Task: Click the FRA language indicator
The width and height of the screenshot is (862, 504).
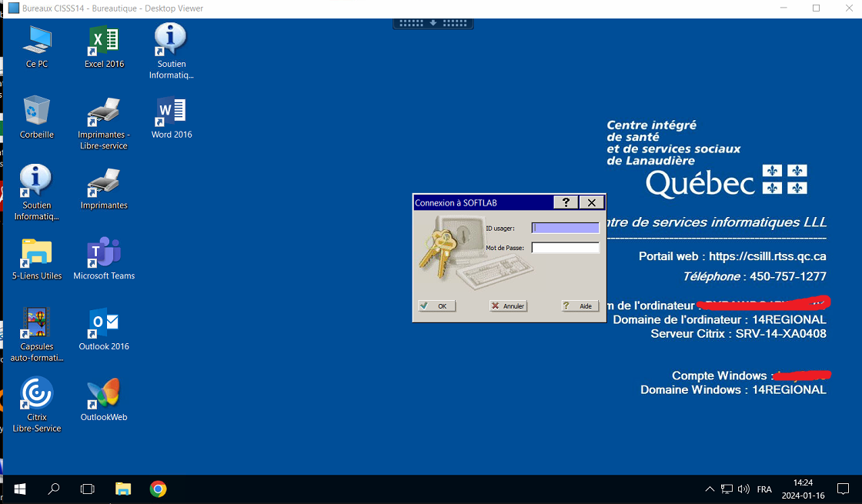Action: pyautogui.click(x=764, y=489)
